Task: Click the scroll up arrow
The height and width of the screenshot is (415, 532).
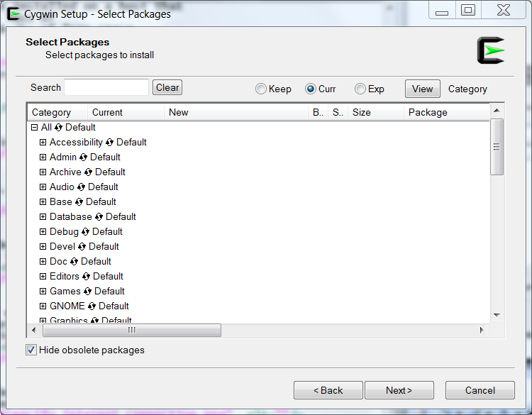Action: 497,111
